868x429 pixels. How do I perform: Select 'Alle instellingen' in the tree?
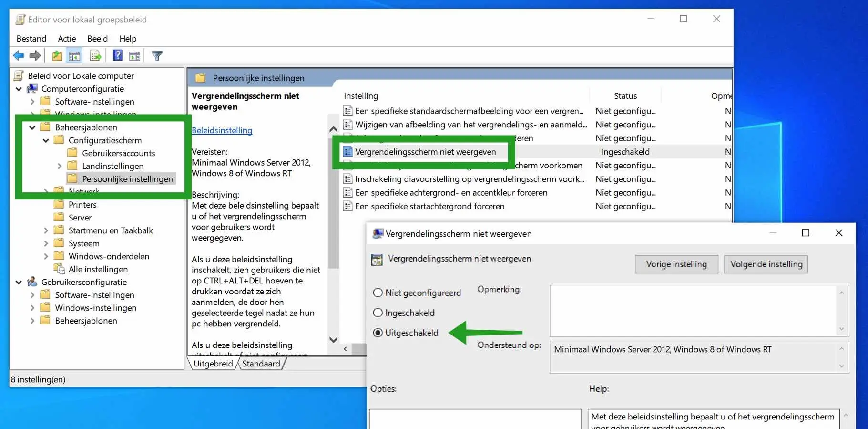tap(98, 269)
